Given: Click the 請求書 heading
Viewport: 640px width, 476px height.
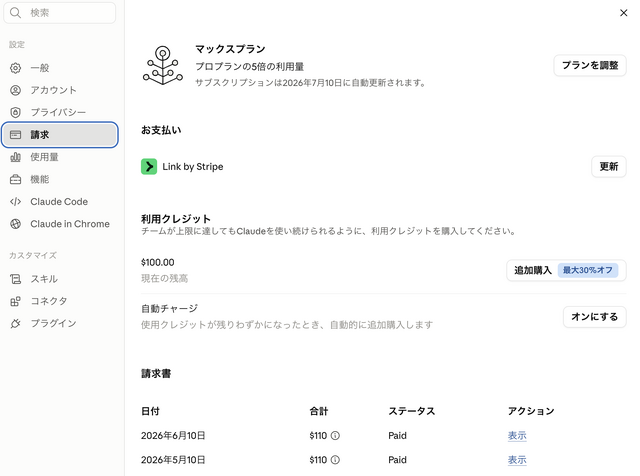Looking at the screenshot, I should (156, 374).
